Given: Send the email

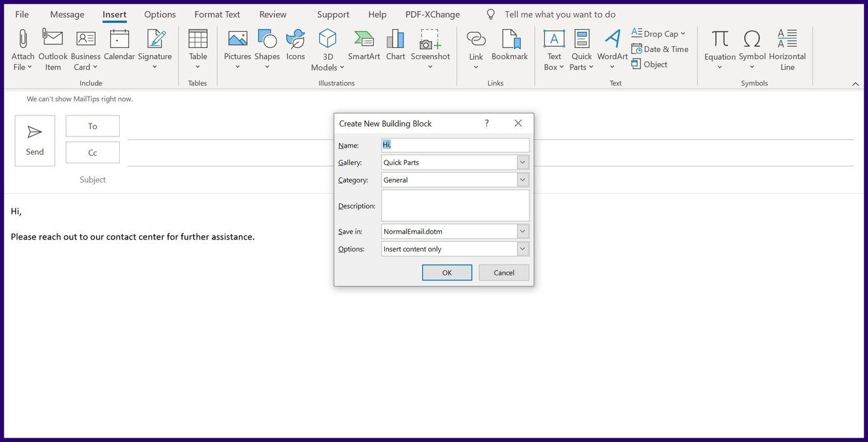Looking at the screenshot, I should coord(35,141).
